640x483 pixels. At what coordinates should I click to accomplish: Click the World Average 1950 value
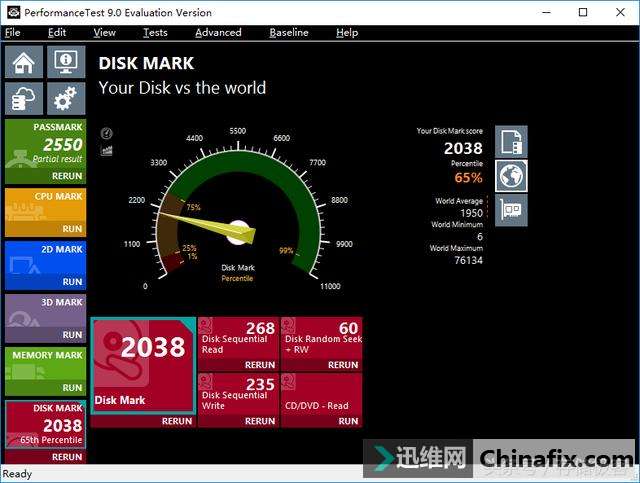point(471,213)
